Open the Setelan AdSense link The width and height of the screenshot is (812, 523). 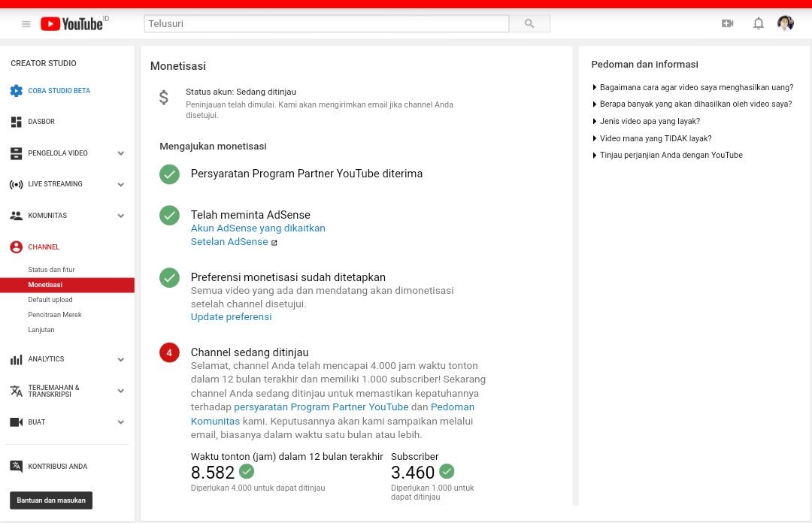229,242
